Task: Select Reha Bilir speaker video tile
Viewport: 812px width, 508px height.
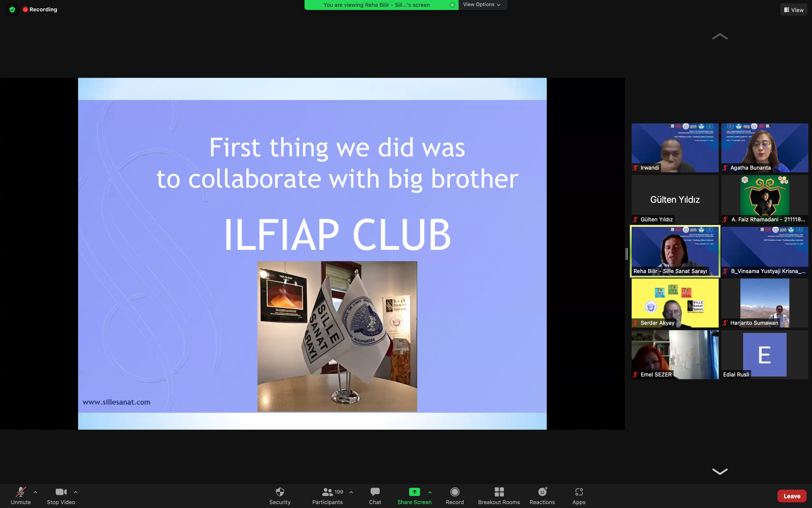Action: pos(675,251)
